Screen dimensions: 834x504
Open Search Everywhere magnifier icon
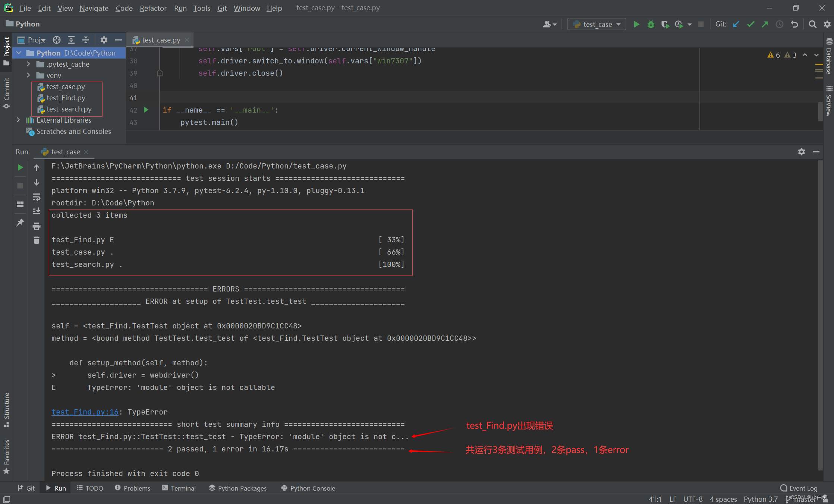812,24
